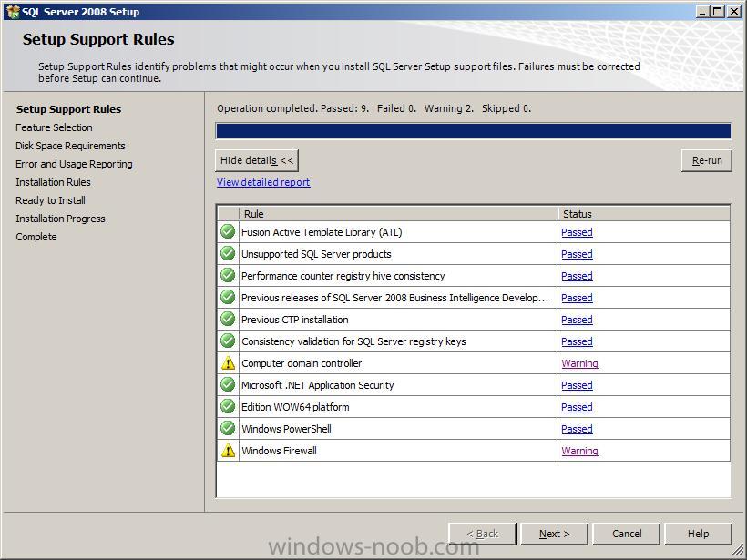Proceed with the Next button
Image resolution: width=747 pixels, height=560 pixels.
[x=554, y=534]
